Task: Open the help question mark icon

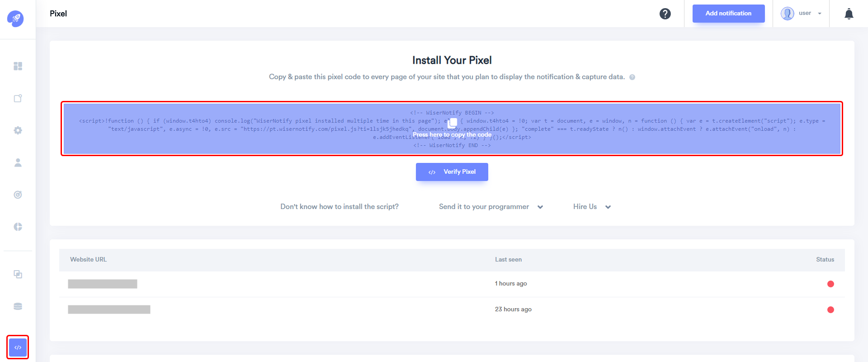Action: coord(665,14)
